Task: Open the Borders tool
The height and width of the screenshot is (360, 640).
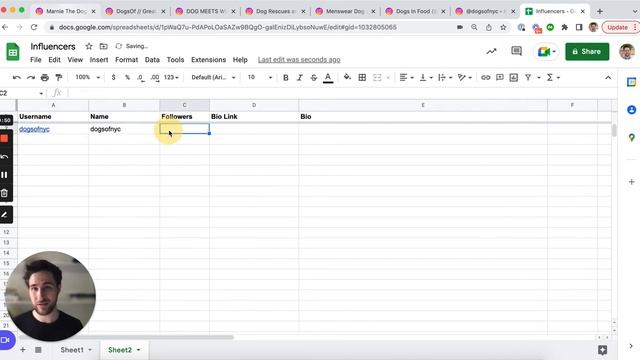Action: pyautogui.click(x=362, y=78)
